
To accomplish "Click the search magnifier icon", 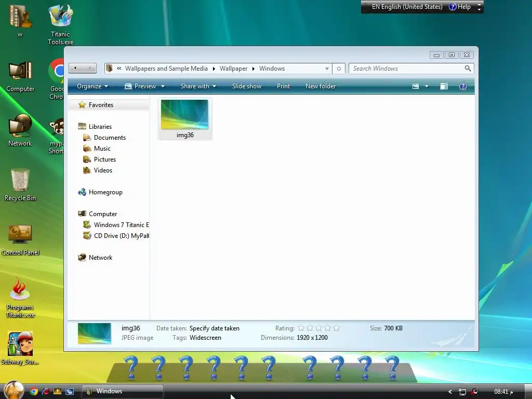I will [x=468, y=69].
